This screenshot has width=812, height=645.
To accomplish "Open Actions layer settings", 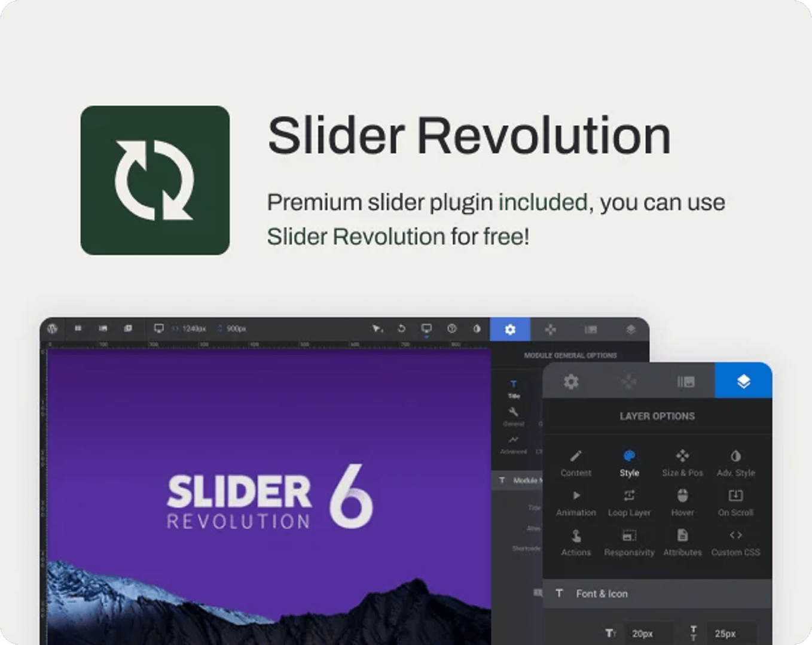I will [576, 543].
